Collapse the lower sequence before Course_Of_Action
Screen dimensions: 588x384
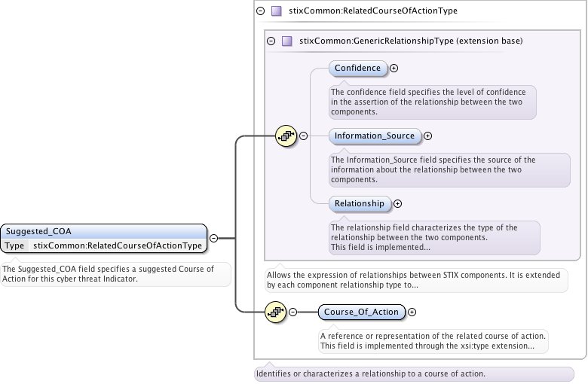tap(293, 312)
